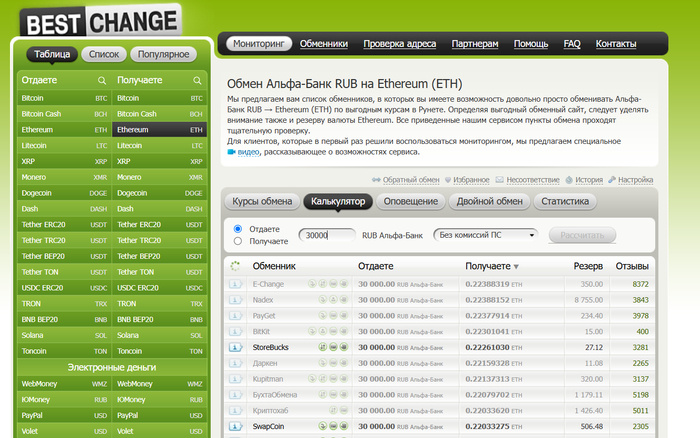Open info icon for БухтаОбмена exchanger
Image resolution: width=700 pixels, height=438 pixels.
tap(235, 395)
